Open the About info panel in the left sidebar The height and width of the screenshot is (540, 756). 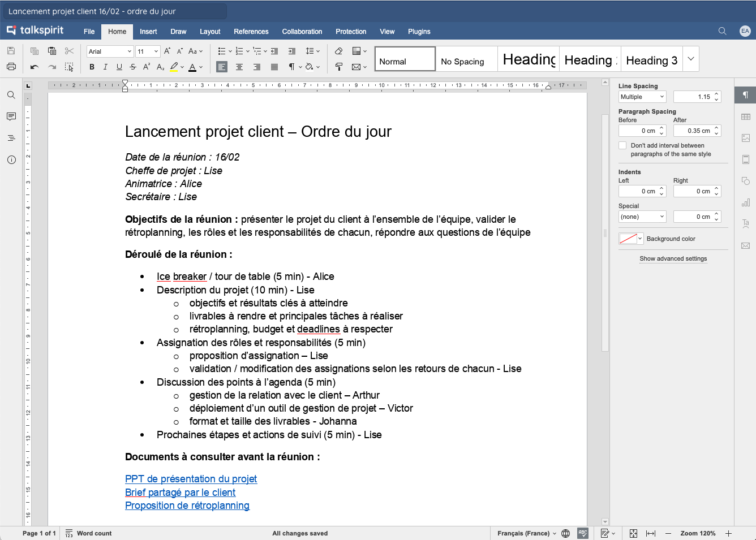[x=11, y=160]
